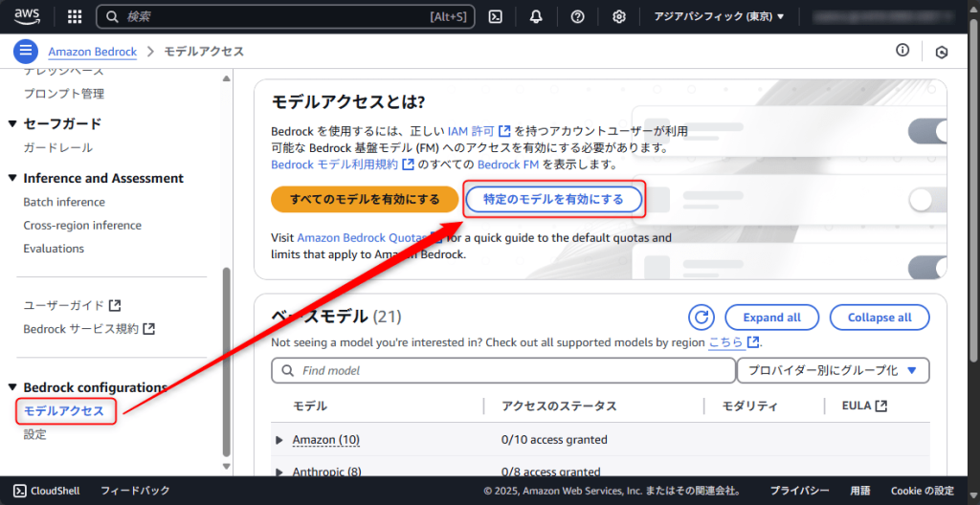The width and height of the screenshot is (980, 505).
Task: Open the ユーザーガイド external link
Action: (72, 306)
